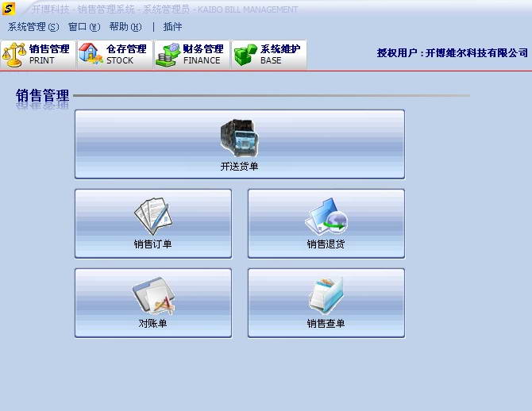
Task: Click the green cubes icon of 系统维护
Action: coord(245,55)
